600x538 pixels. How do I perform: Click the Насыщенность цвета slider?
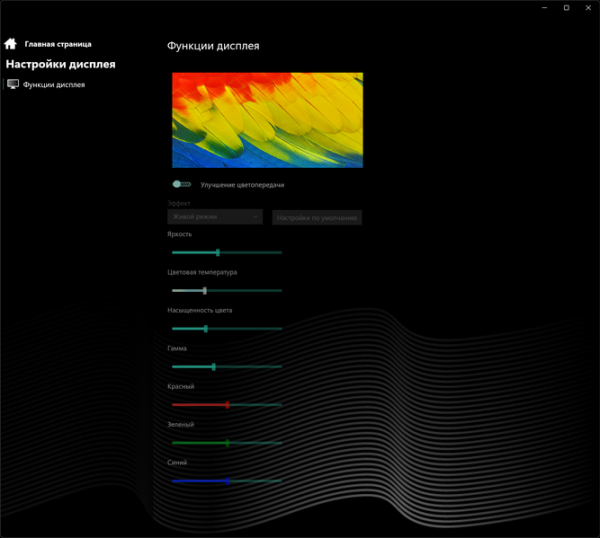227,329
